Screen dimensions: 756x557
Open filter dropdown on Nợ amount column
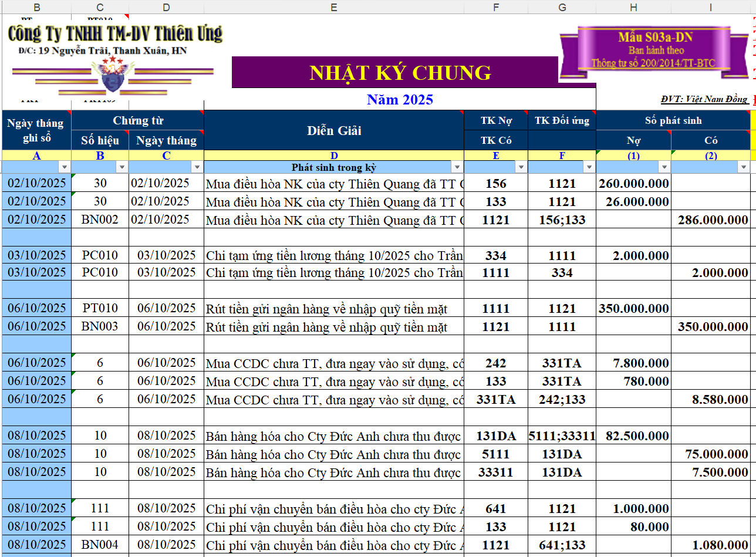tap(664, 167)
